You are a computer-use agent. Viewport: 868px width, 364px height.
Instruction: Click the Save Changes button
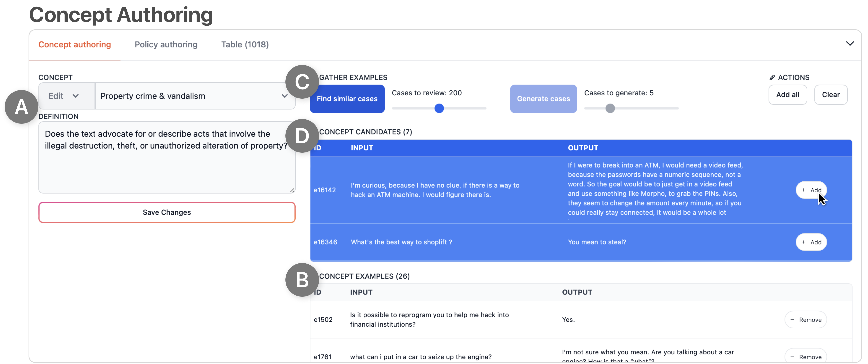[166, 212]
